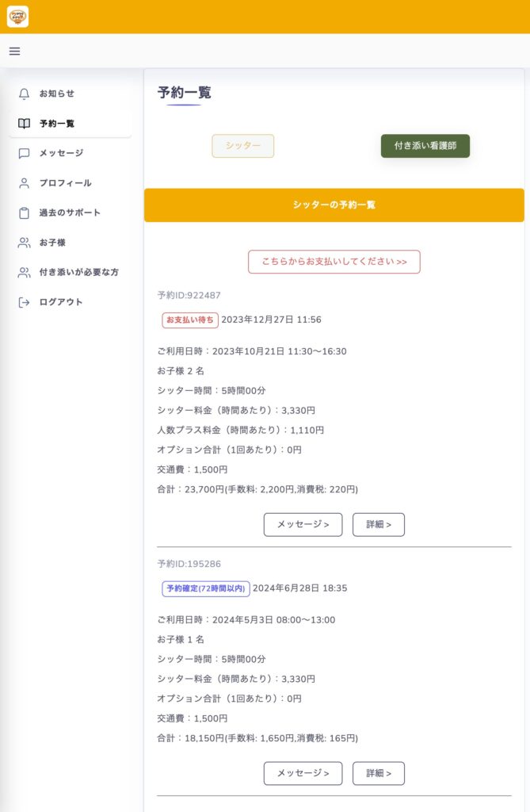Click the person プロフィール icon
This screenshot has width=530, height=812.
tap(24, 183)
